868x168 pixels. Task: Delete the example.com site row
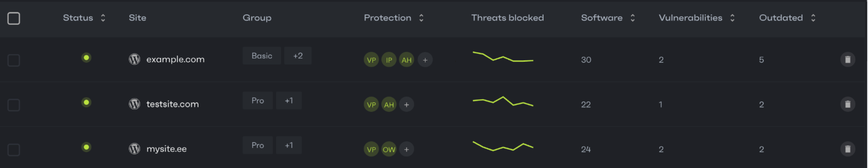pos(848,60)
